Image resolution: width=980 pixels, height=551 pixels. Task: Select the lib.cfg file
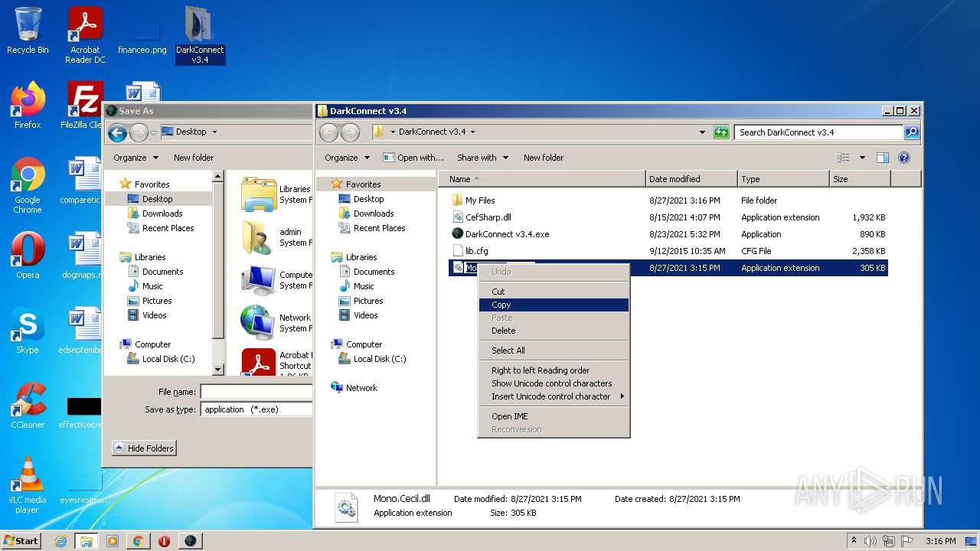(668, 251)
